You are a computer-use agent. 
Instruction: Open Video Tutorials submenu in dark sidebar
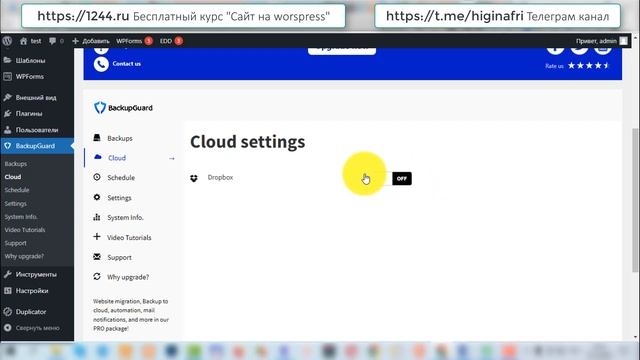pos(25,230)
